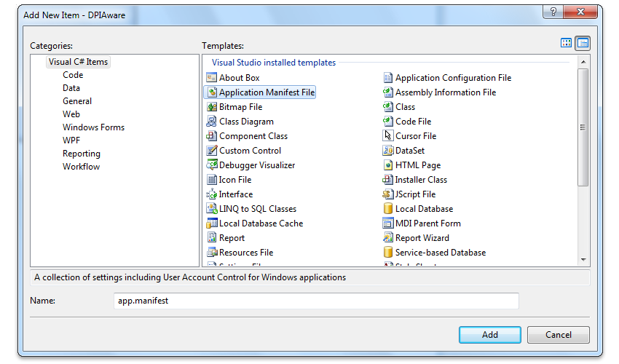Image resolution: width=619 pixels, height=364 pixels.
Task: Pick the Local Database Cache icon
Action: click(x=212, y=223)
